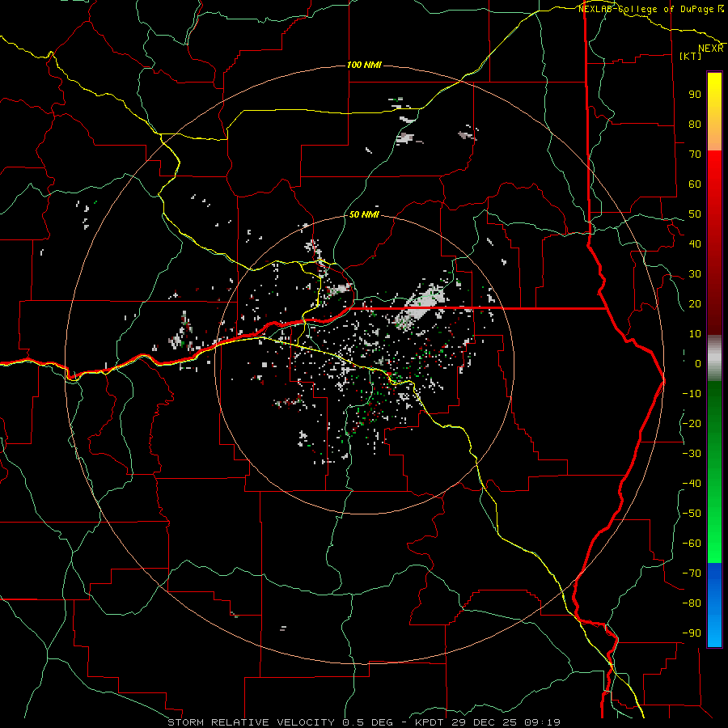This screenshot has height=728, width=728.
Task: Select the -10 knot scale label
Action: coord(692,394)
